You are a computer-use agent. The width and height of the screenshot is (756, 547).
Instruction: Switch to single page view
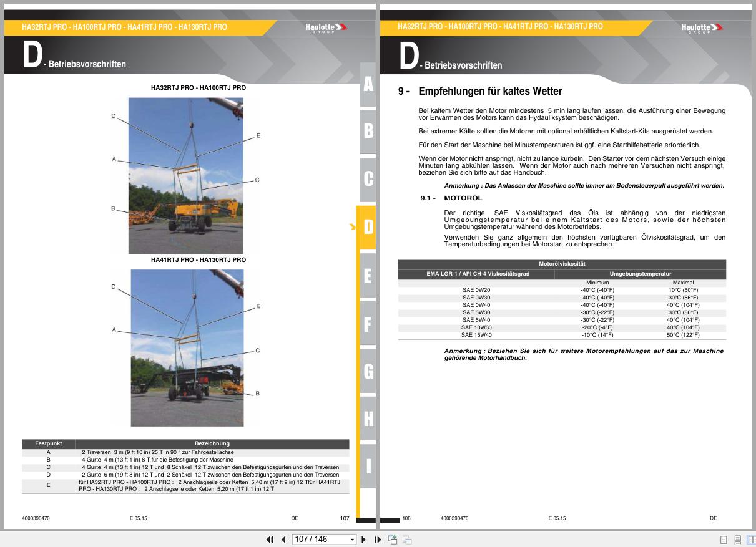tap(724, 540)
